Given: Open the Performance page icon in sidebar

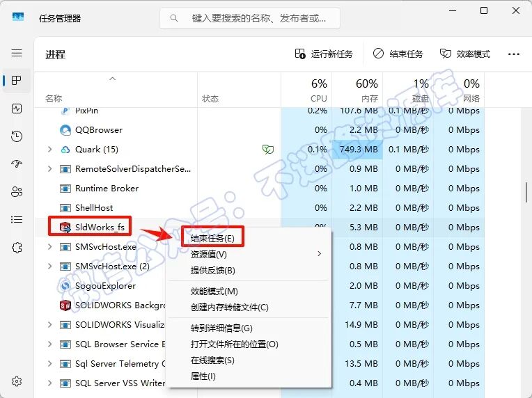Looking at the screenshot, I should pyautogui.click(x=17, y=109).
